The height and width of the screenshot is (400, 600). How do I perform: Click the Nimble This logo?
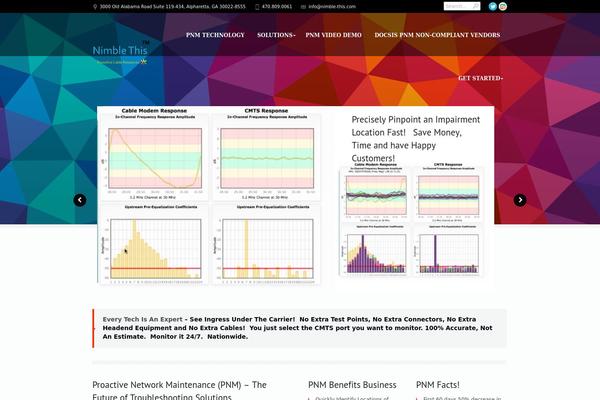pos(121,53)
